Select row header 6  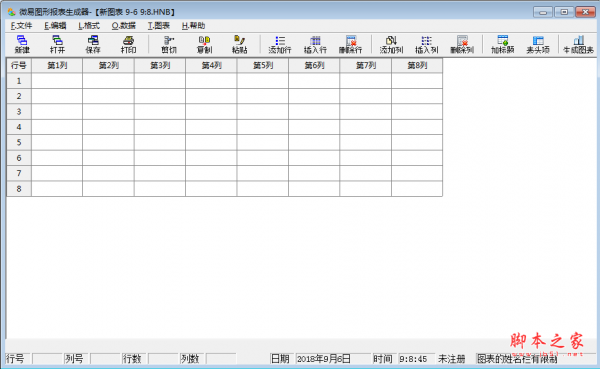click(19, 158)
